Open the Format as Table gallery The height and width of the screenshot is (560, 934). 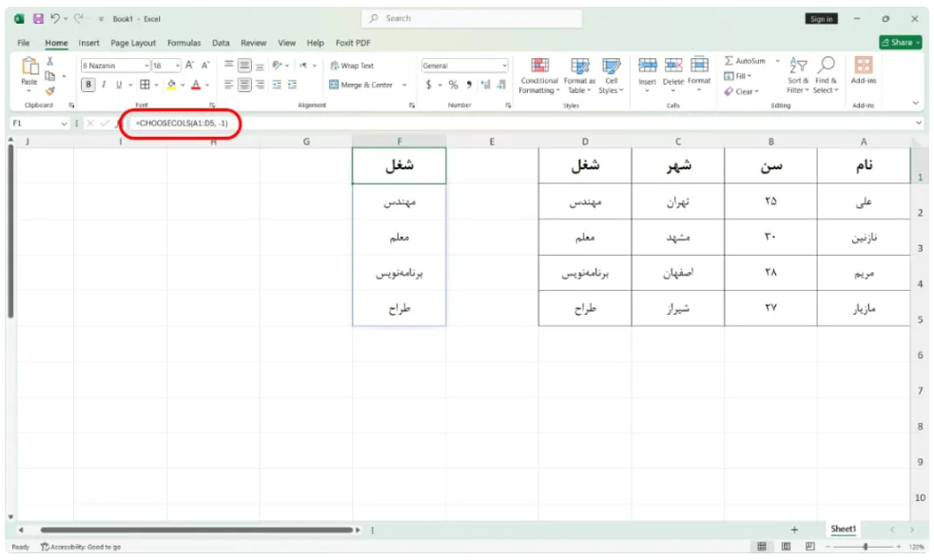pyautogui.click(x=579, y=76)
